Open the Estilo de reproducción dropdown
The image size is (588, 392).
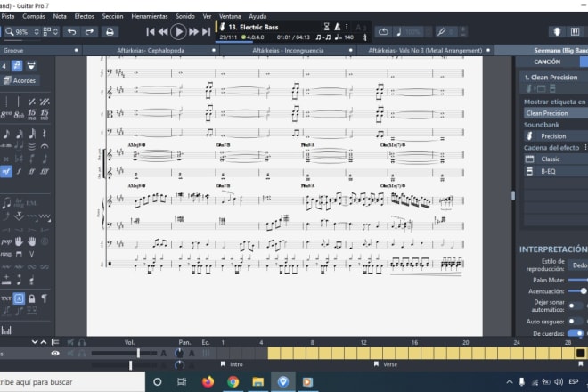pyautogui.click(x=578, y=265)
